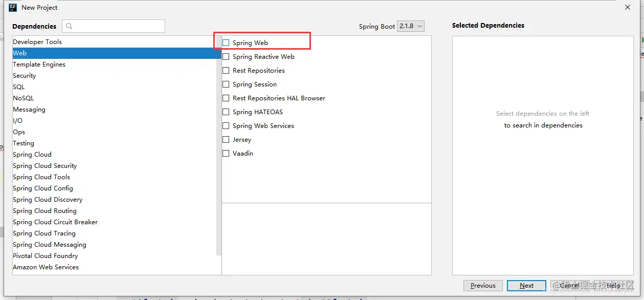This screenshot has height=300, width=644.
Task: Choose the Ops category
Action: point(115,132)
